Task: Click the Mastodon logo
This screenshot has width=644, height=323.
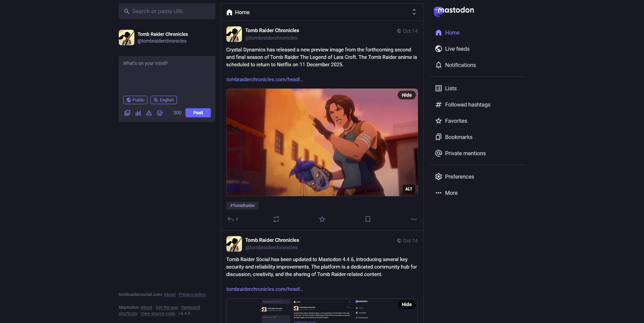Action: coord(454,11)
